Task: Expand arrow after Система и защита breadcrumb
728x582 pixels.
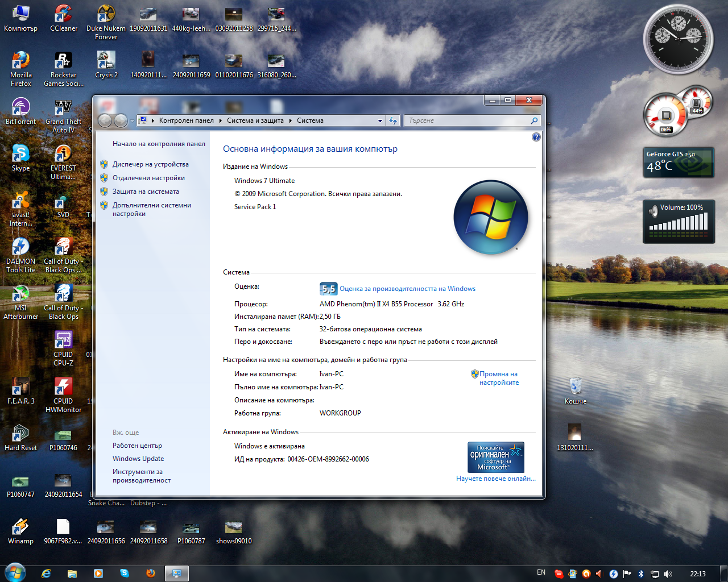Action: 290,120
